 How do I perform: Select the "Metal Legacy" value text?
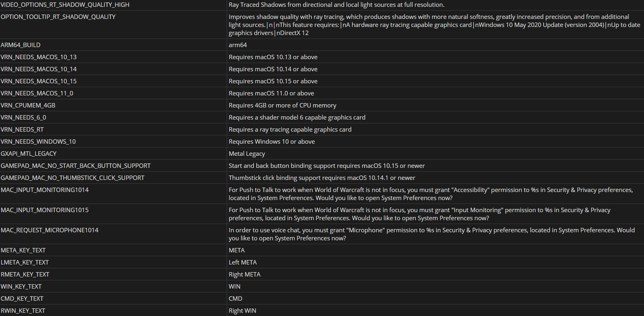(x=247, y=154)
